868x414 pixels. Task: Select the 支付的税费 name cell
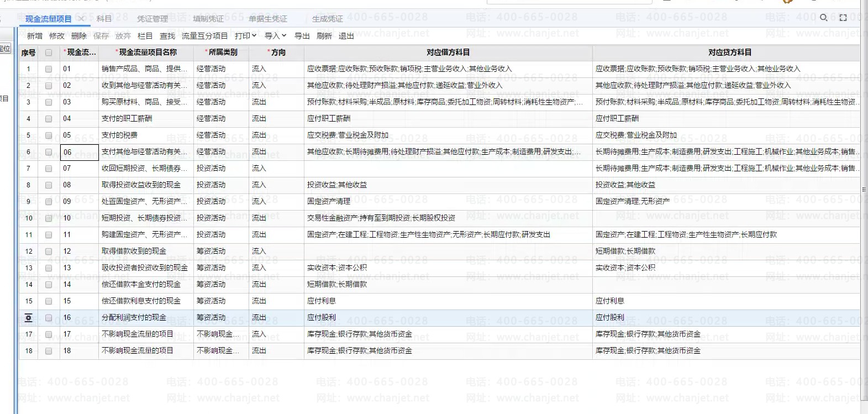tap(146, 135)
